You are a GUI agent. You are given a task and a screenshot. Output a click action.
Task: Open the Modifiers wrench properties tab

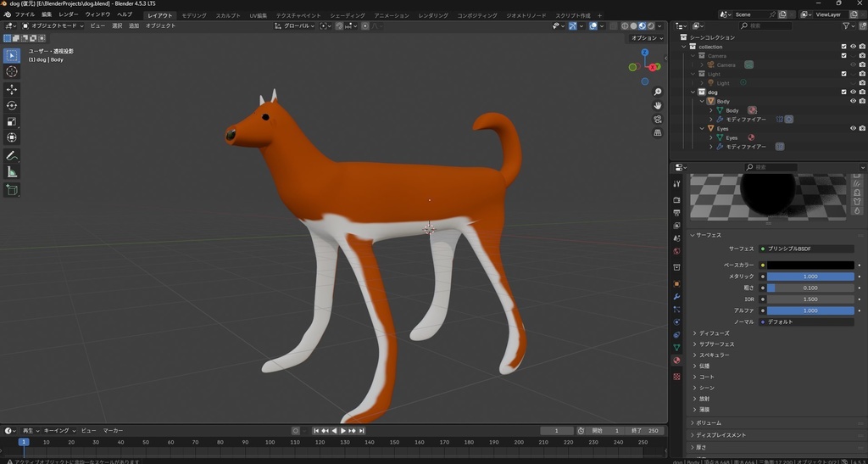[x=676, y=297]
